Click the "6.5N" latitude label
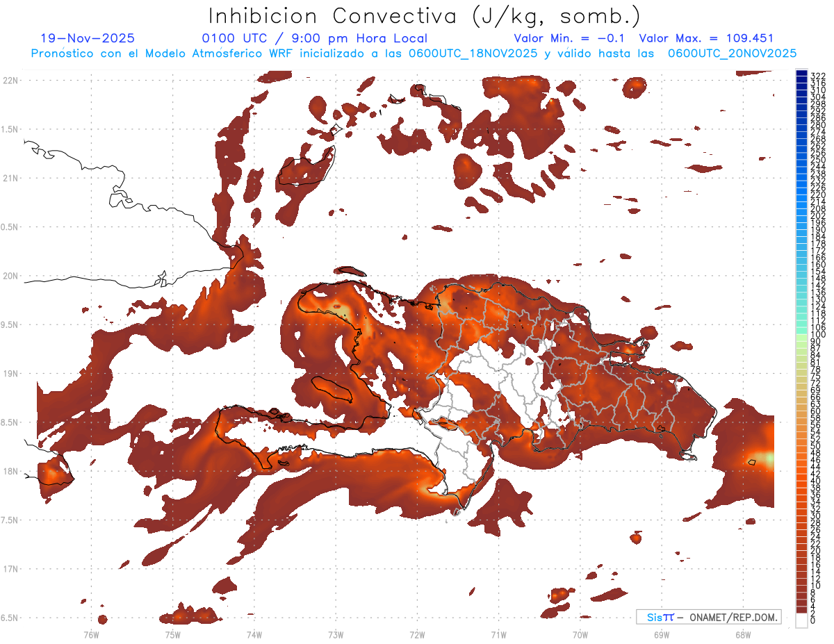834x644 pixels. (10, 618)
